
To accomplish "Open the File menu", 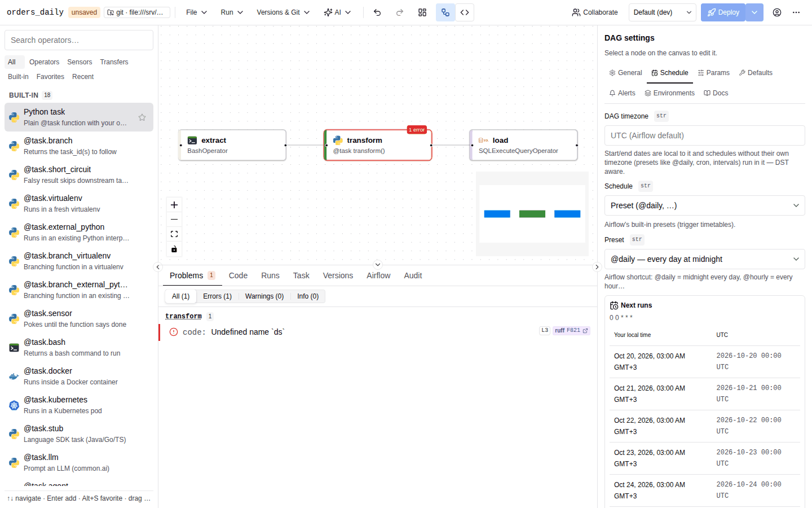I will click(196, 12).
